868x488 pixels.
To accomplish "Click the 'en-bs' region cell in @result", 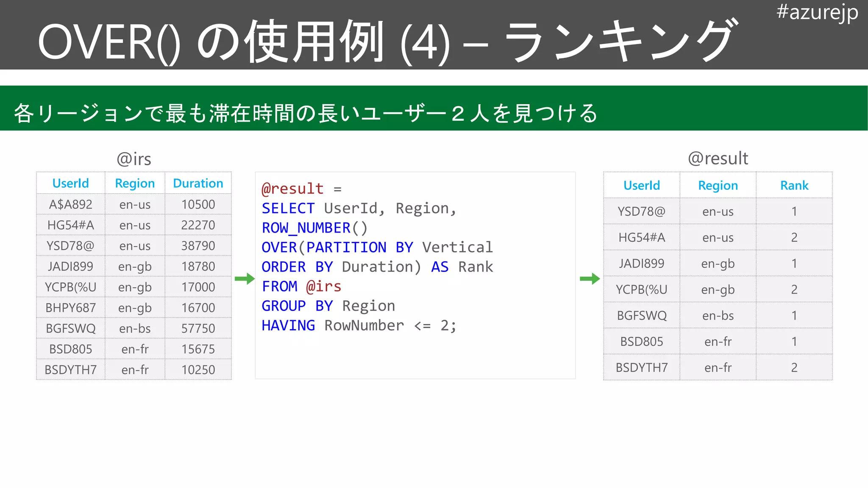I will tap(718, 315).
